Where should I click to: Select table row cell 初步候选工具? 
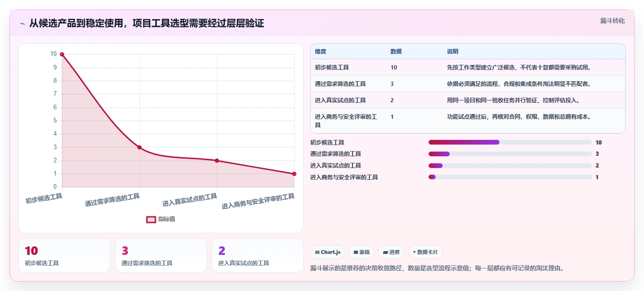pyautogui.click(x=332, y=68)
